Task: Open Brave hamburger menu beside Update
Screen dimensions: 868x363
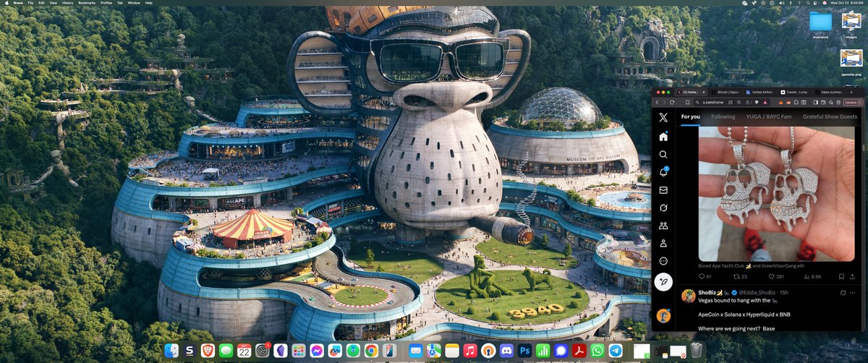Action: coord(860,103)
